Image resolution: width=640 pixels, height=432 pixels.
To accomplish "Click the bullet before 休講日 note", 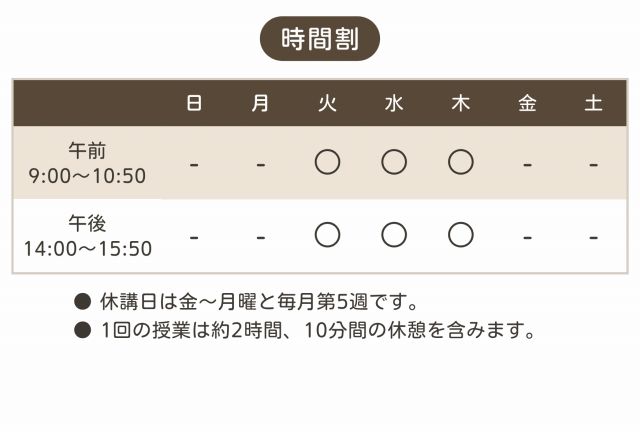I will coord(83,301).
